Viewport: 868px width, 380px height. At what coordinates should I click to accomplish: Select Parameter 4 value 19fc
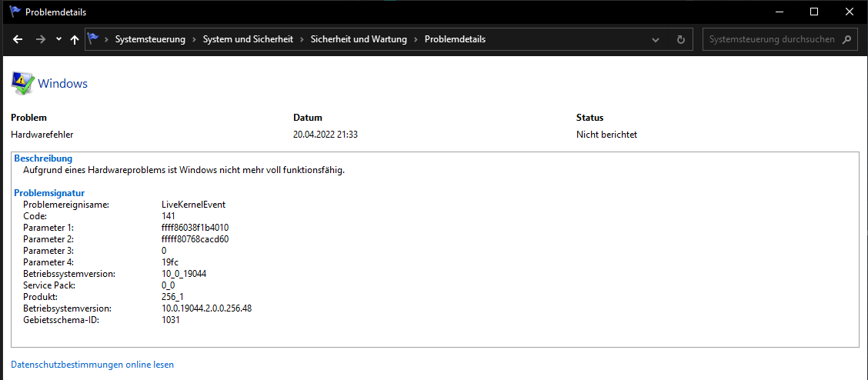click(x=170, y=262)
